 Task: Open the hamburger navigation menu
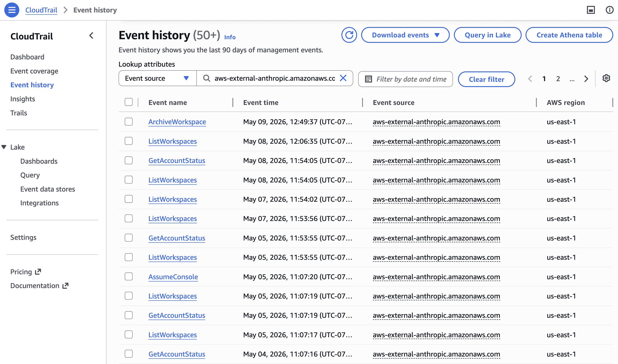(12, 10)
